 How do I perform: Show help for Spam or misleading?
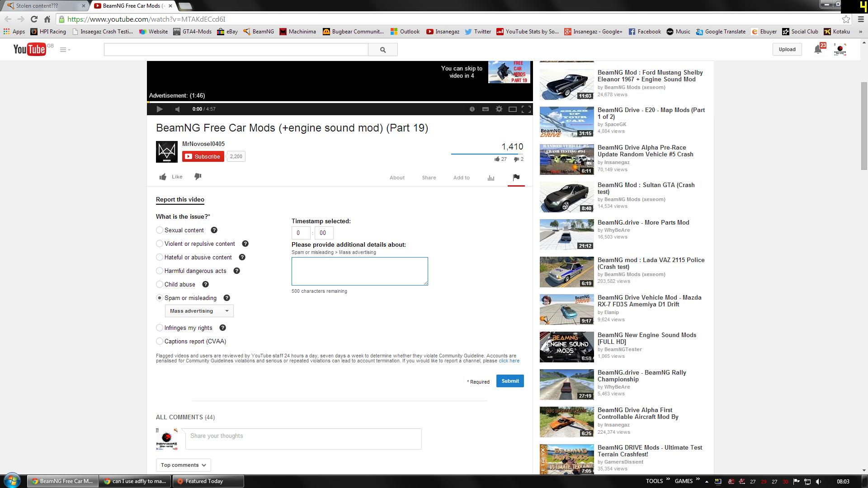[227, 298]
